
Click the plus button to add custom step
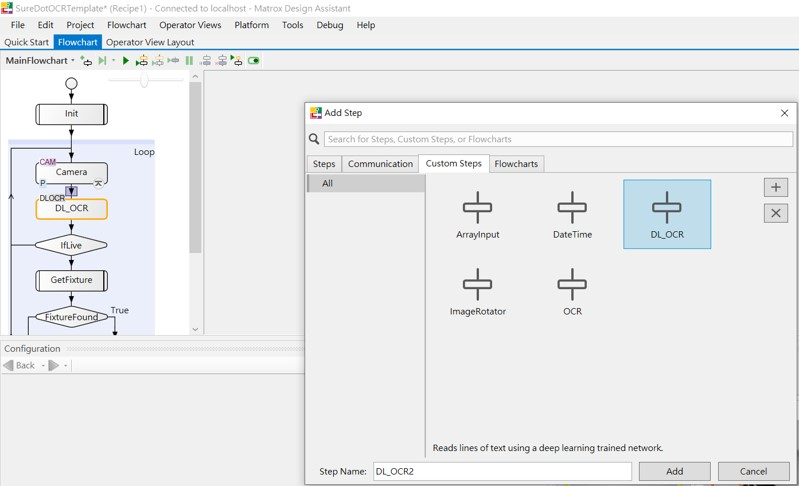point(776,187)
